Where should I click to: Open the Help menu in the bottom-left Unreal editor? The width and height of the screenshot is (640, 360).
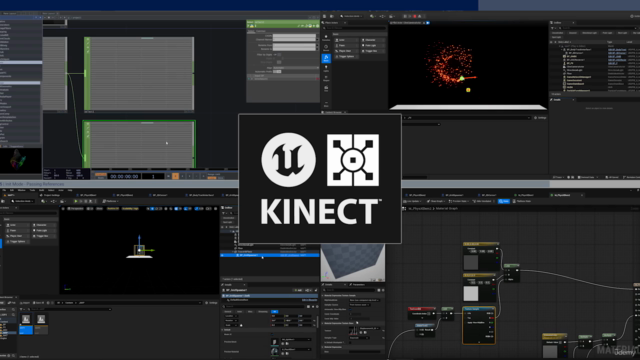pyautogui.click(x=70, y=190)
